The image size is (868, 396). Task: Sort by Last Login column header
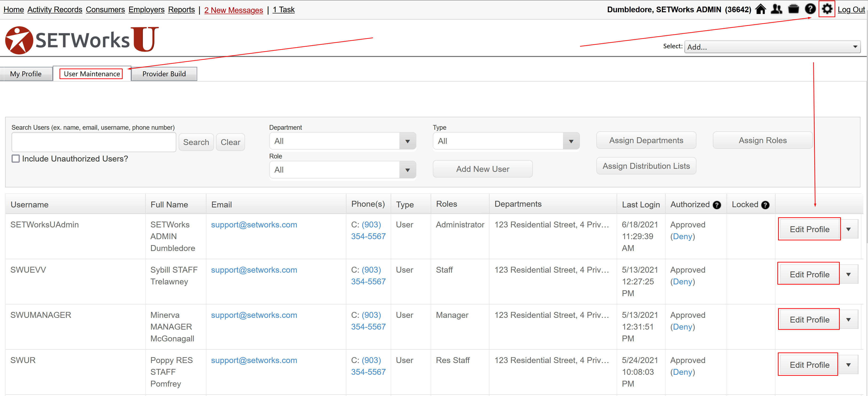coord(641,205)
